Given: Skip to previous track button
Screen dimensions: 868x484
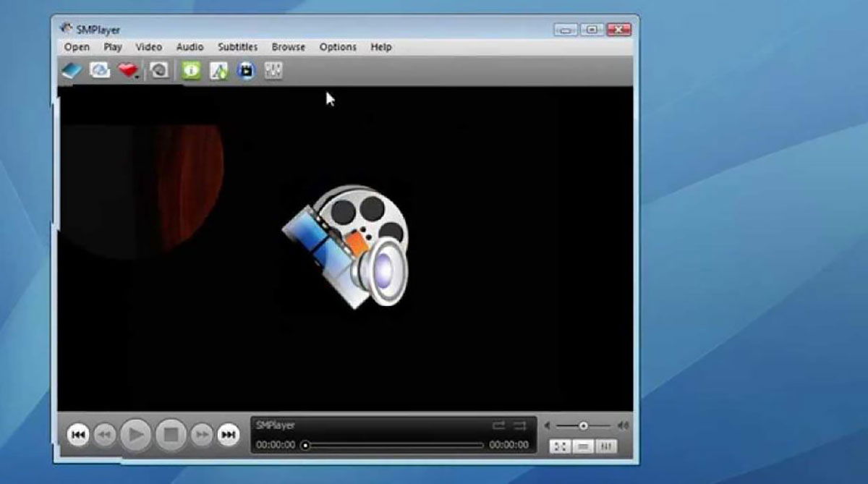Looking at the screenshot, I should (78, 435).
